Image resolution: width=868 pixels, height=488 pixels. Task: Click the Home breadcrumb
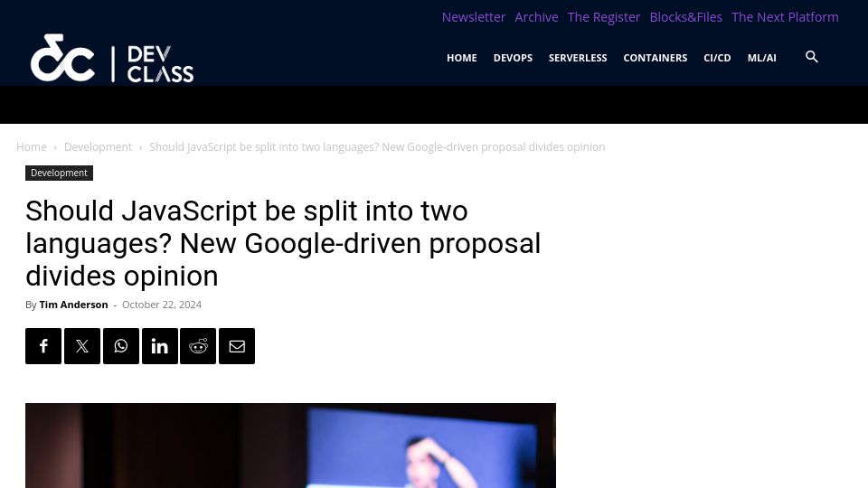click(x=32, y=146)
